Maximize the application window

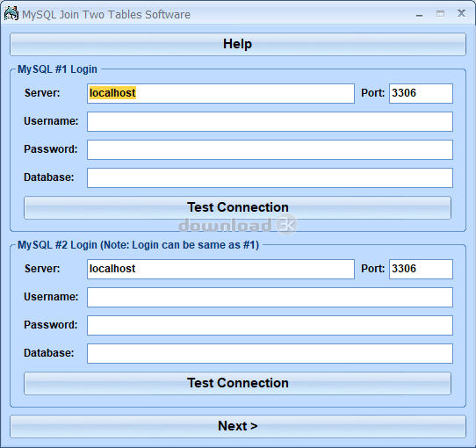tap(441, 14)
